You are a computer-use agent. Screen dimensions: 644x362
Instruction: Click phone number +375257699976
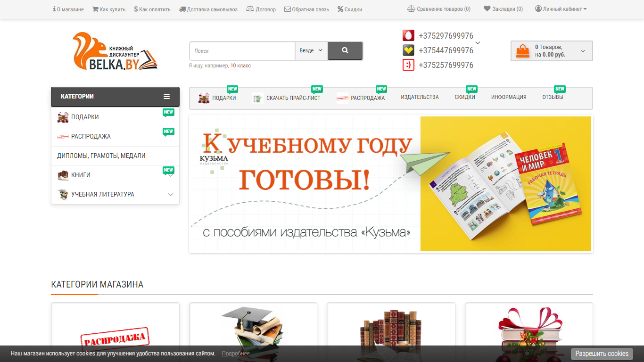click(x=446, y=65)
